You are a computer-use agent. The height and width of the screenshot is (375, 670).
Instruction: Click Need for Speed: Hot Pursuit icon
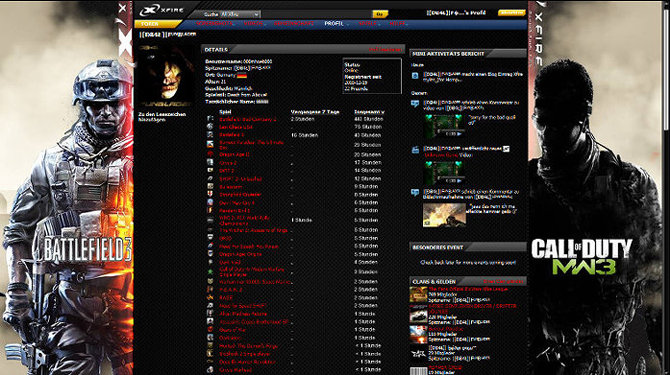tap(210, 246)
